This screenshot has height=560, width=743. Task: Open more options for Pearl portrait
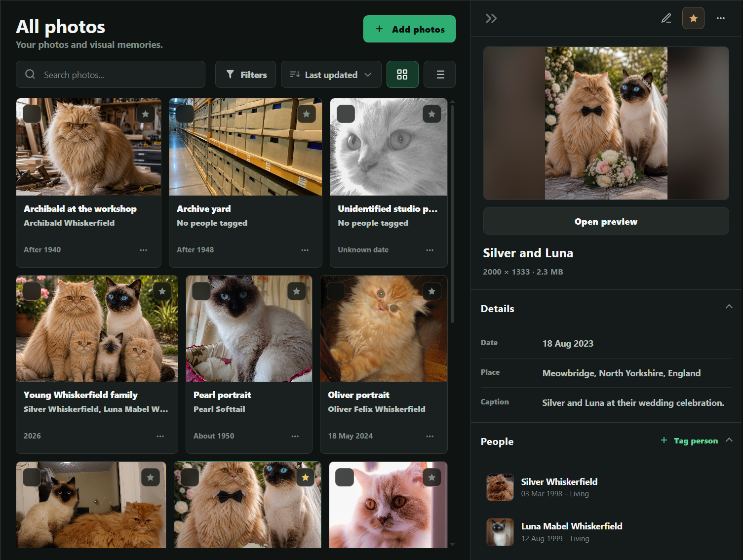295,436
